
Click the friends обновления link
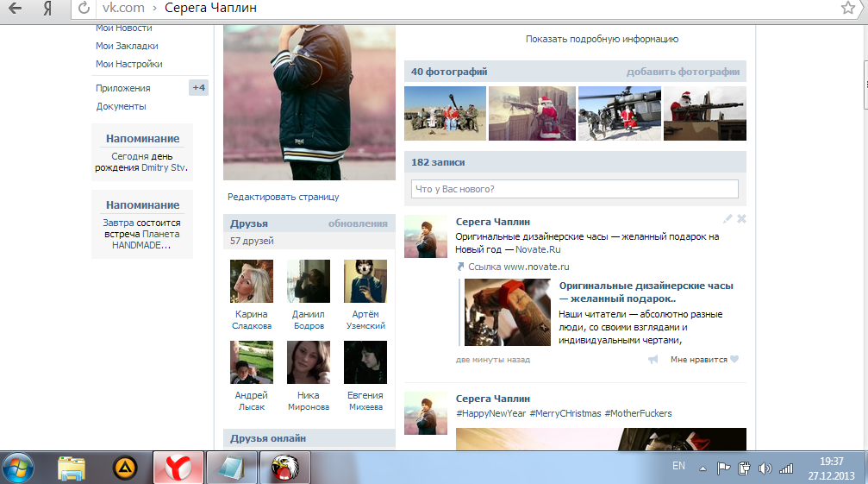pos(358,223)
